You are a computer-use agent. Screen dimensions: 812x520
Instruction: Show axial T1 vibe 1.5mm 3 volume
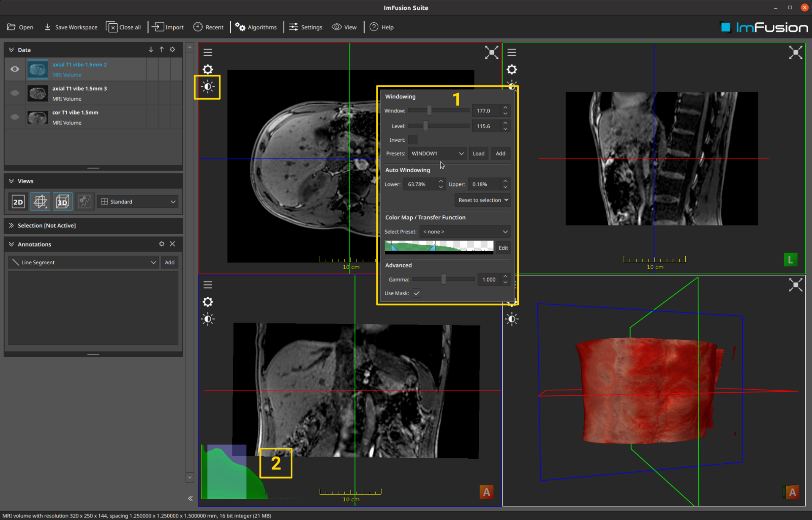pyautogui.click(x=15, y=93)
